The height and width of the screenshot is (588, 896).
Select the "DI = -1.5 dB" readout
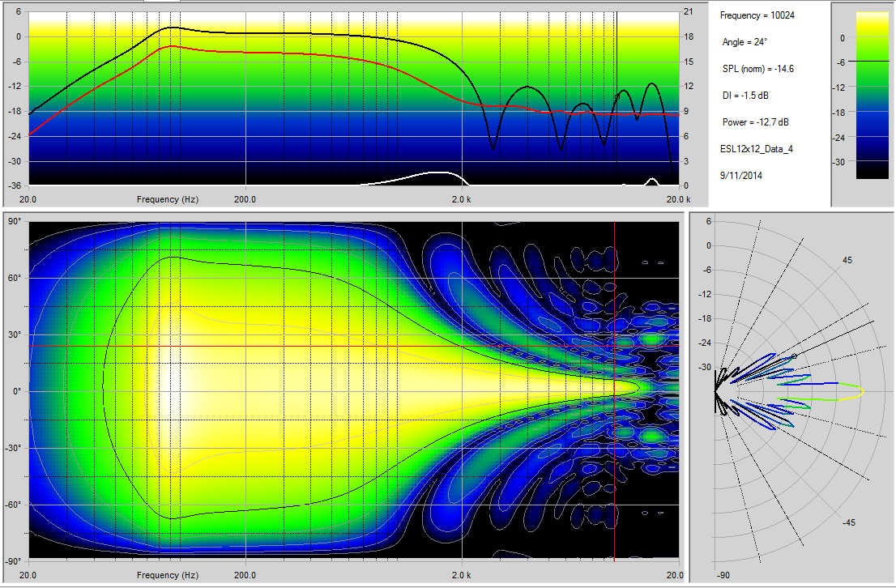click(745, 96)
